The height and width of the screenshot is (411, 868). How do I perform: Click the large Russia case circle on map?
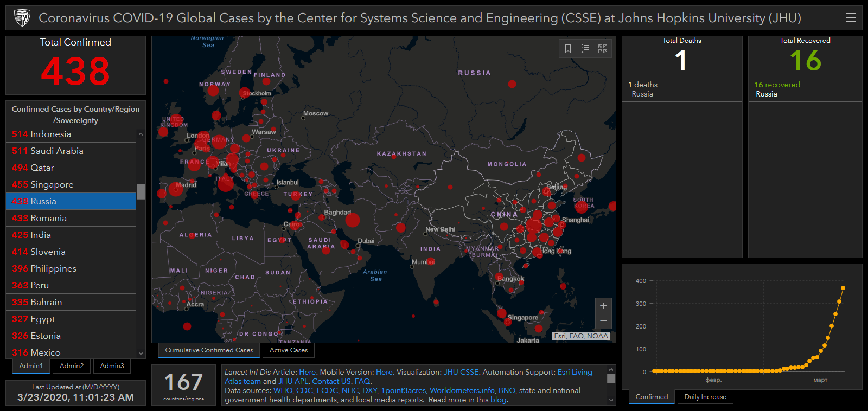[x=512, y=84]
